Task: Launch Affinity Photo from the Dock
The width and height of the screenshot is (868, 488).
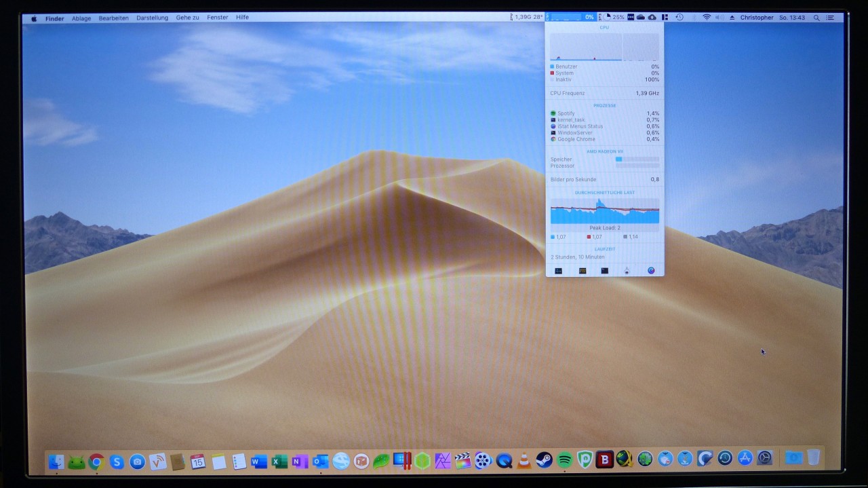Action: (x=443, y=462)
